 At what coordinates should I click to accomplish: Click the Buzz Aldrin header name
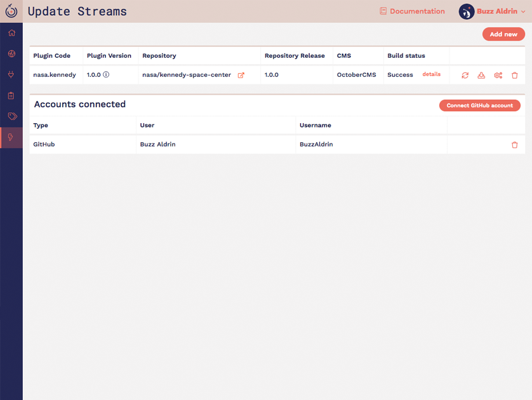497,11
